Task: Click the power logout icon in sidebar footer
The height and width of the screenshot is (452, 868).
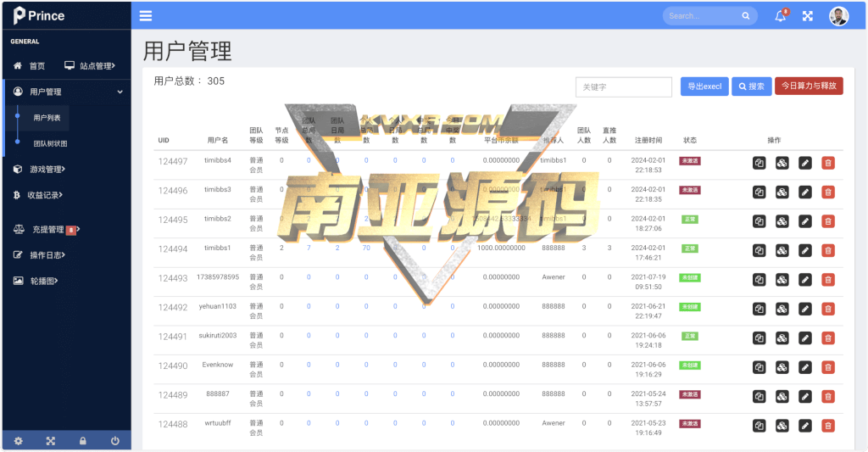Action: tap(114, 441)
